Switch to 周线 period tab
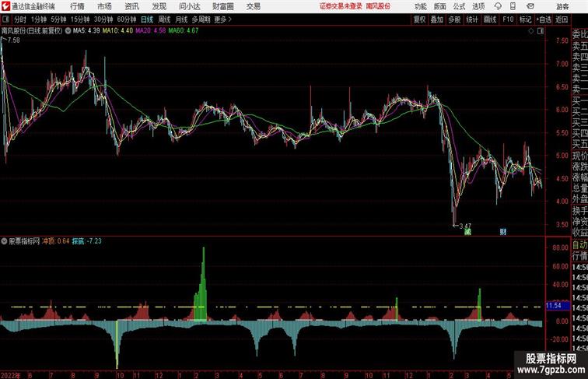588x379 pixels. pos(164,19)
